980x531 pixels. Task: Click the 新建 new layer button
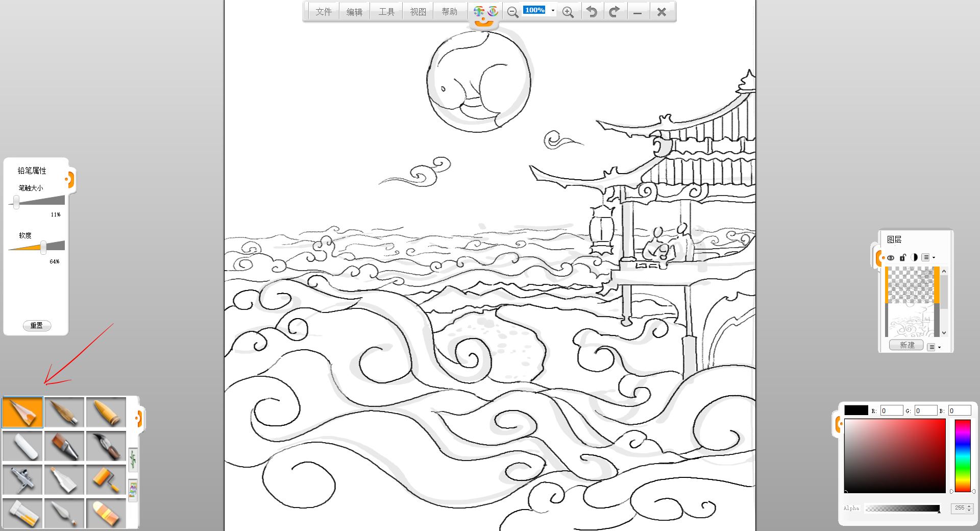point(906,345)
